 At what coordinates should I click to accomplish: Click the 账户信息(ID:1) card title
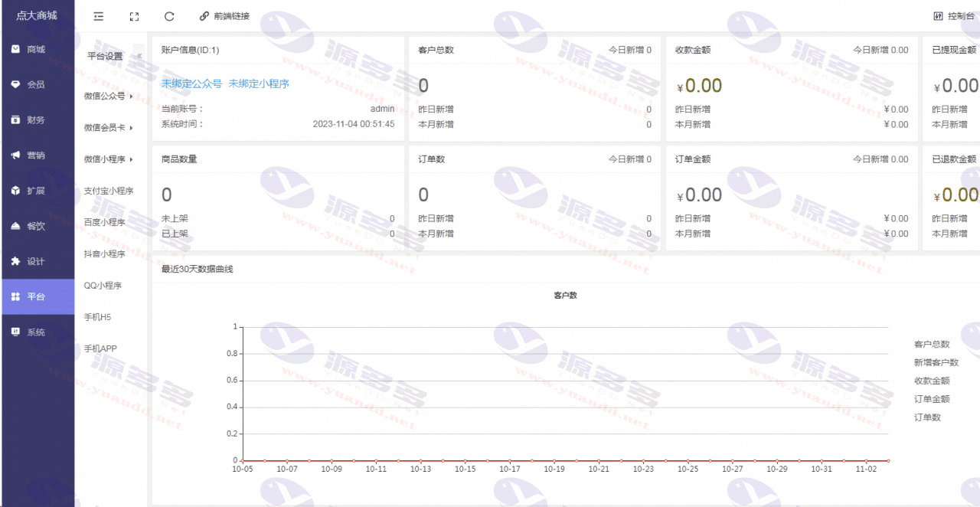(x=191, y=50)
